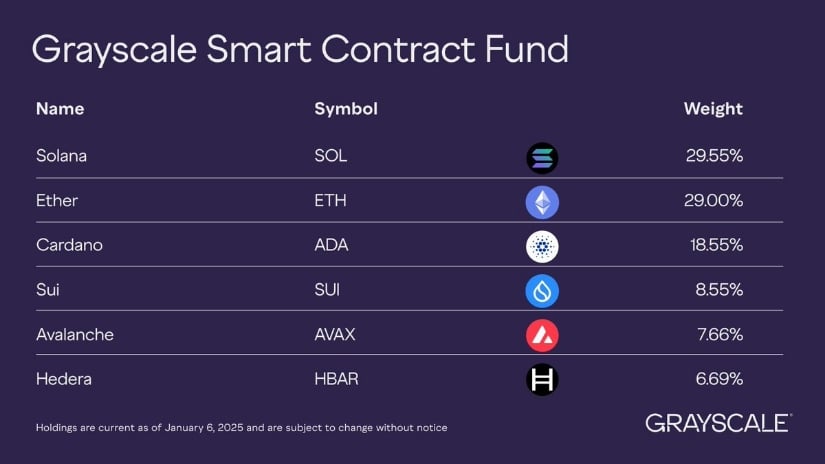Click the Weight column header

[713, 109]
